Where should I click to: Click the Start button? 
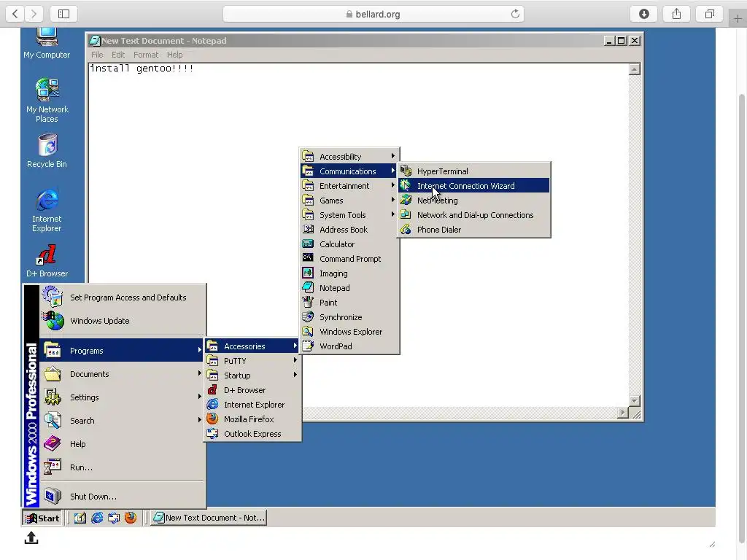(42, 518)
